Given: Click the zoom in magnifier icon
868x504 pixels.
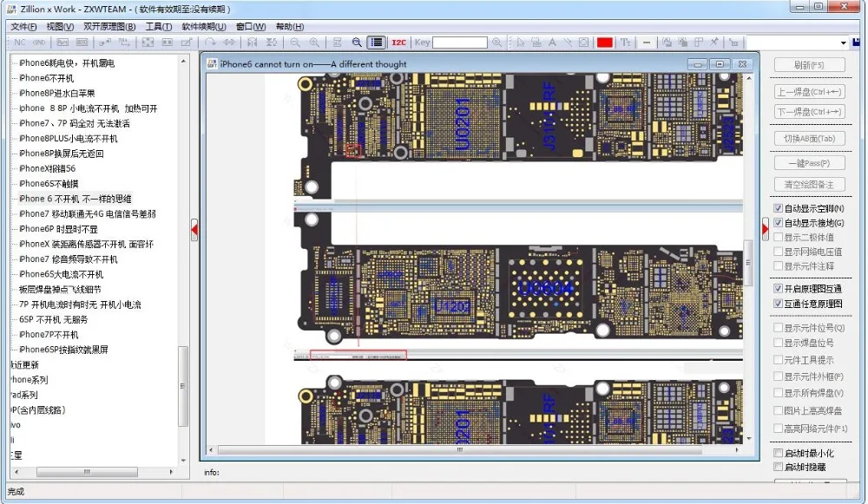Looking at the screenshot, I should 314,43.
